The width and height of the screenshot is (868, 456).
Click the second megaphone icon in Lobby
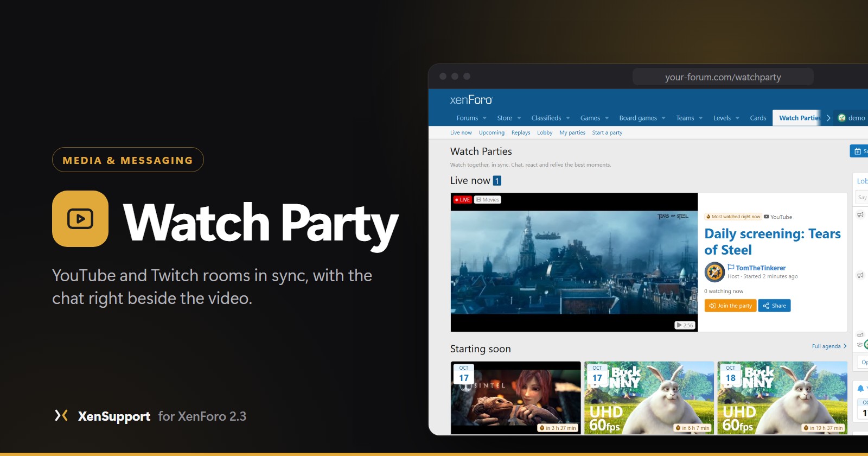coord(860,275)
